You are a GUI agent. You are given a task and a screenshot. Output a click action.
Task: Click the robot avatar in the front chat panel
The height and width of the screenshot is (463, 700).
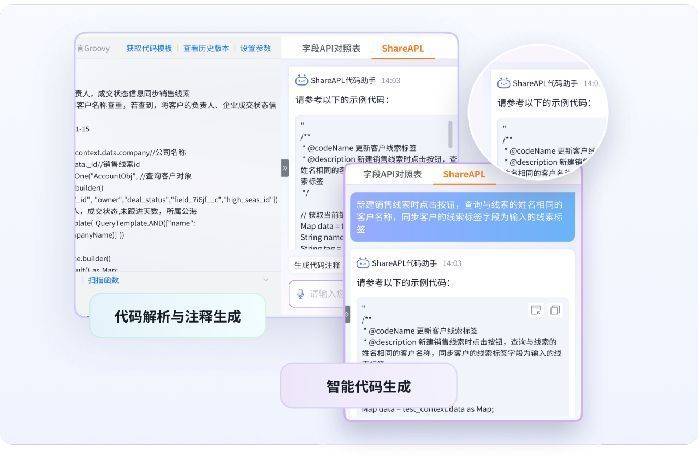pyautogui.click(x=361, y=263)
